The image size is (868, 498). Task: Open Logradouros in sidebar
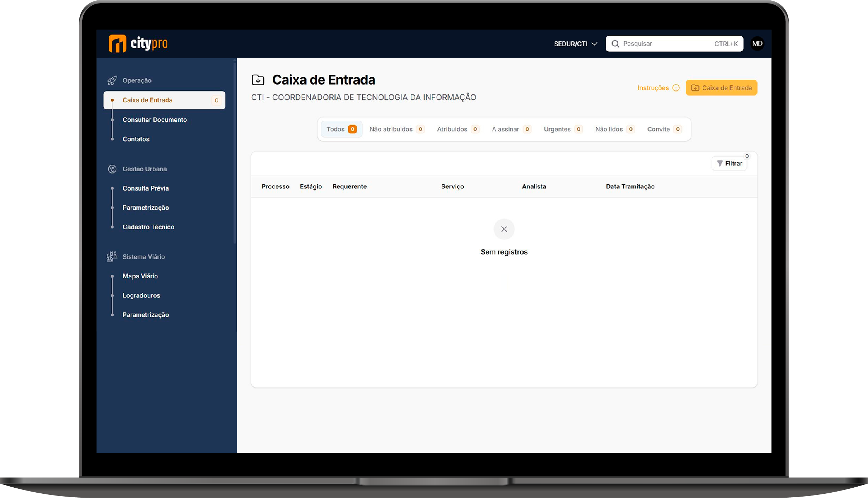tap(141, 295)
